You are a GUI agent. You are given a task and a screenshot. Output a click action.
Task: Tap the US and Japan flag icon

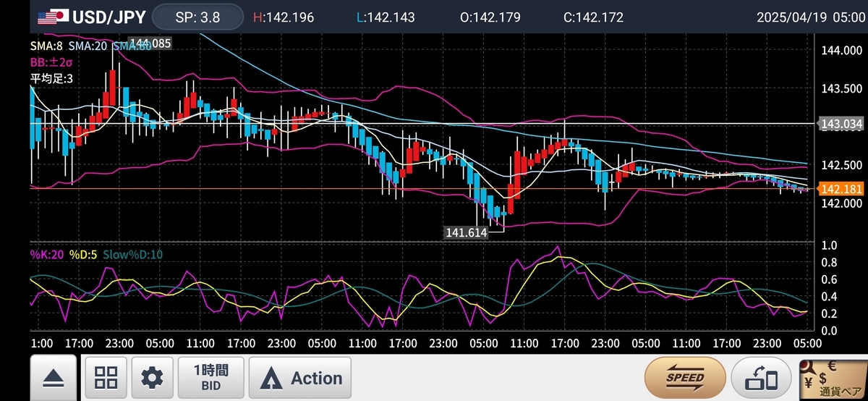(52, 17)
